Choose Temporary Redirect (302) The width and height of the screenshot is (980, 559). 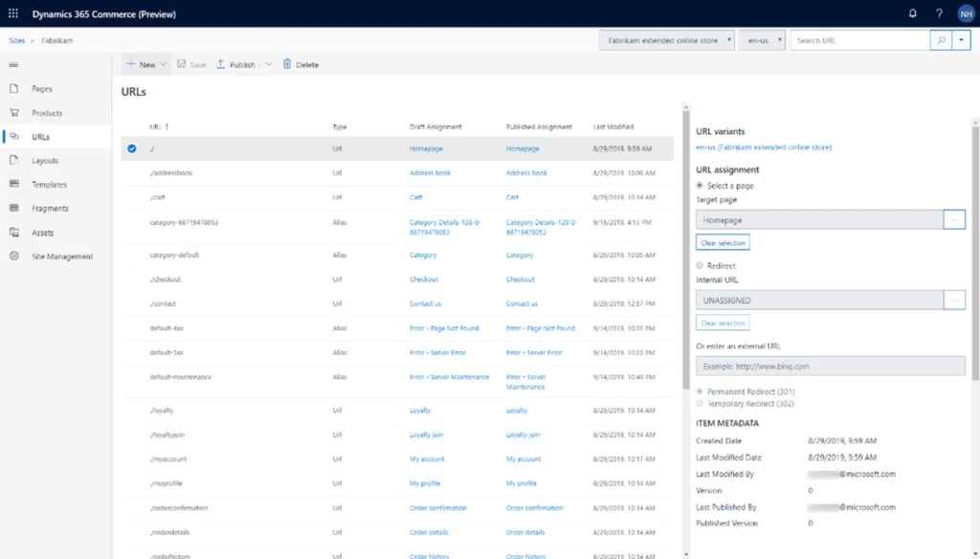698,403
